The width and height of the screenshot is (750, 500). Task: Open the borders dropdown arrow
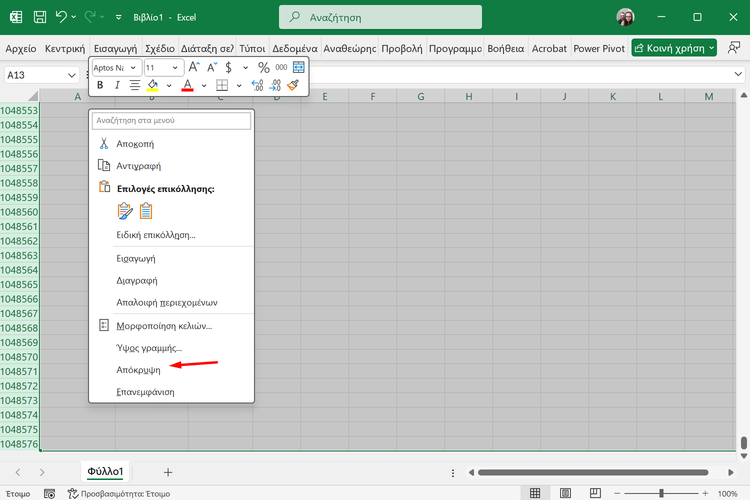(x=237, y=86)
